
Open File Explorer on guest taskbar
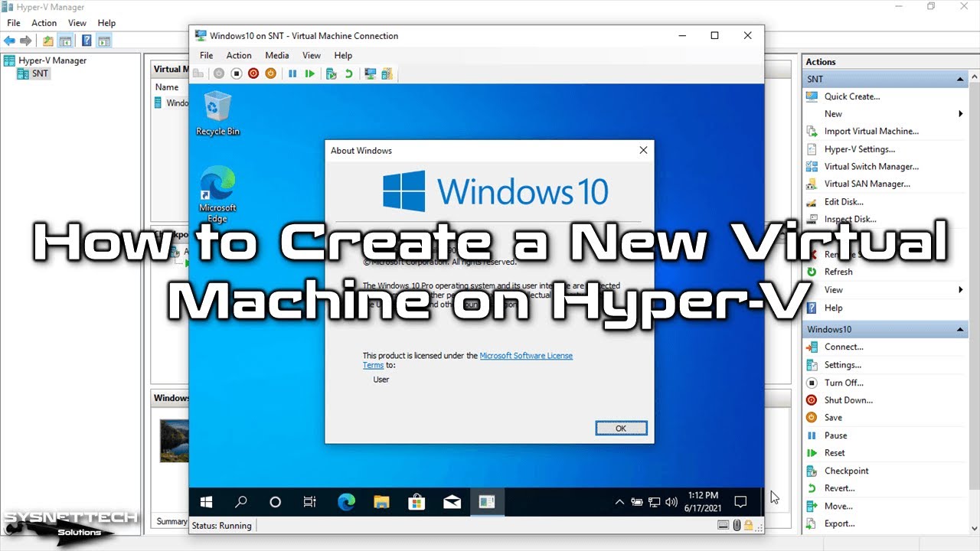pyautogui.click(x=381, y=502)
